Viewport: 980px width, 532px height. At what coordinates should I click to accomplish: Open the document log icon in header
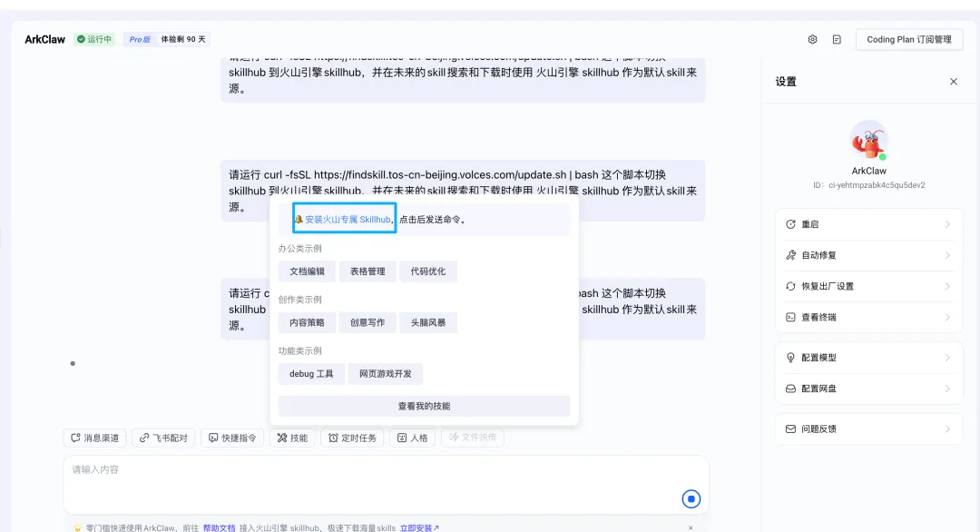837,39
